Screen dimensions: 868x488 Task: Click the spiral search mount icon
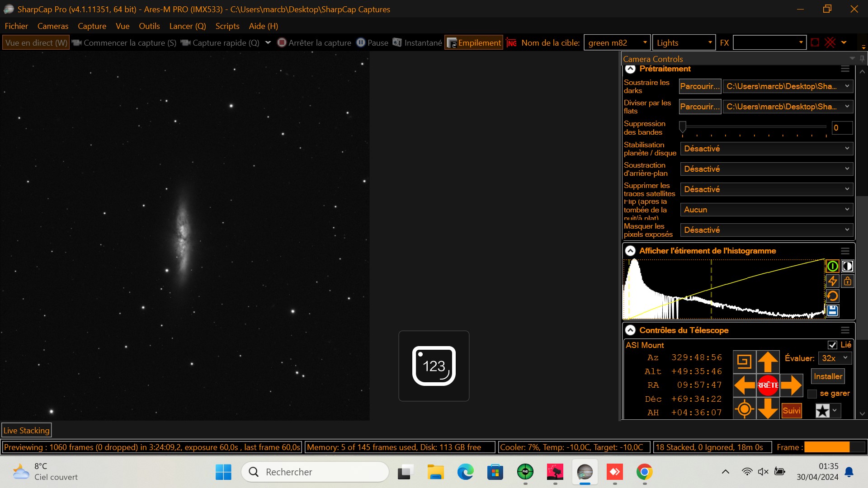click(x=744, y=361)
